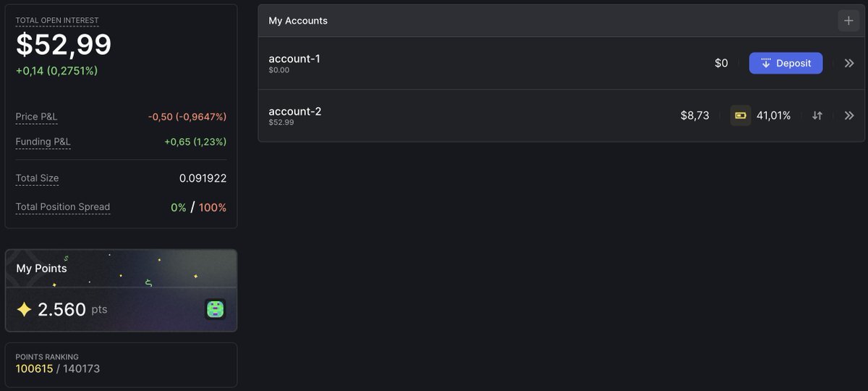Click the 41,01% margin usage value
This screenshot has height=391, width=868.
click(x=773, y=115)
